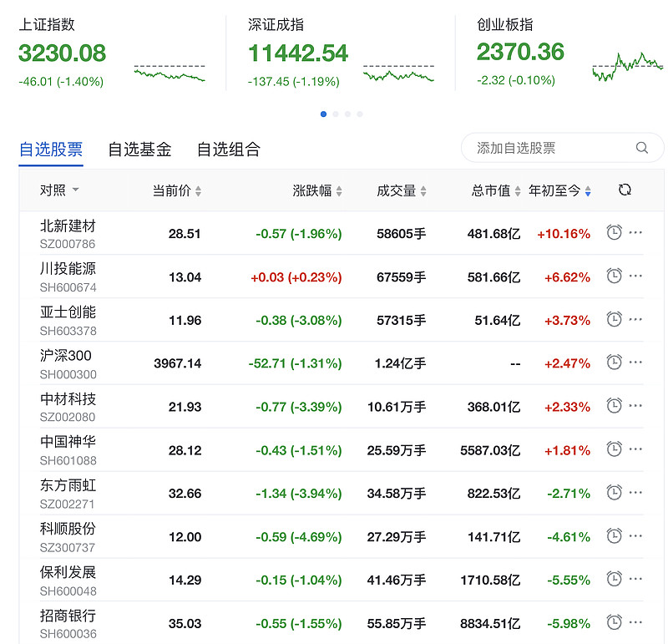Viewport: 668px width, 644px height.
Task: Open more options for 招商银行
Action: tap(635, 623)
